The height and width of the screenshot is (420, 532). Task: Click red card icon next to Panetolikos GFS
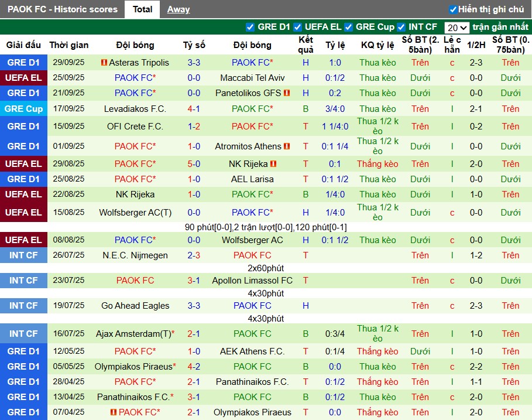[x=287, y=93]
